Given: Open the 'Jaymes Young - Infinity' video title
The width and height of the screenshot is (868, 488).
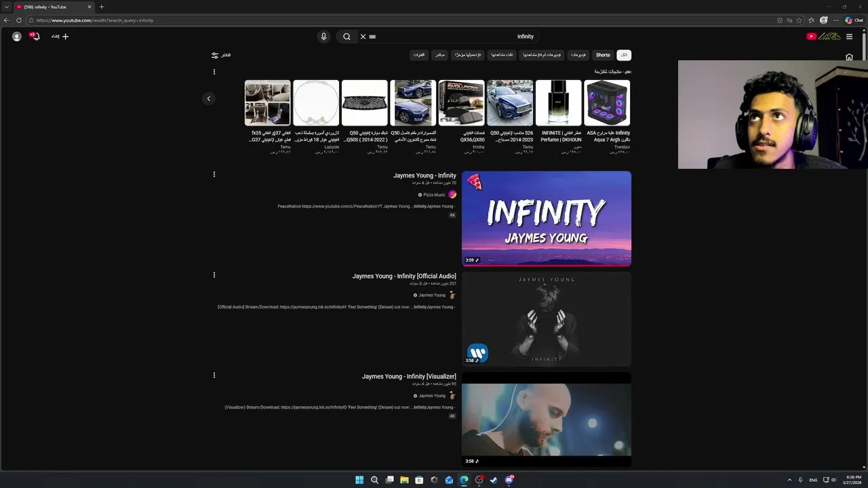Looking at the screenshot, I should click(425, 176).
